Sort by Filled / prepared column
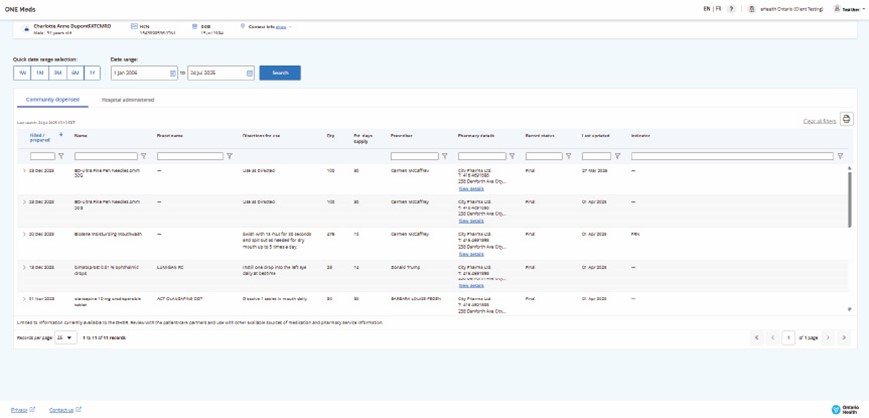This screenshot has height=418, width=869. point(40,138)
